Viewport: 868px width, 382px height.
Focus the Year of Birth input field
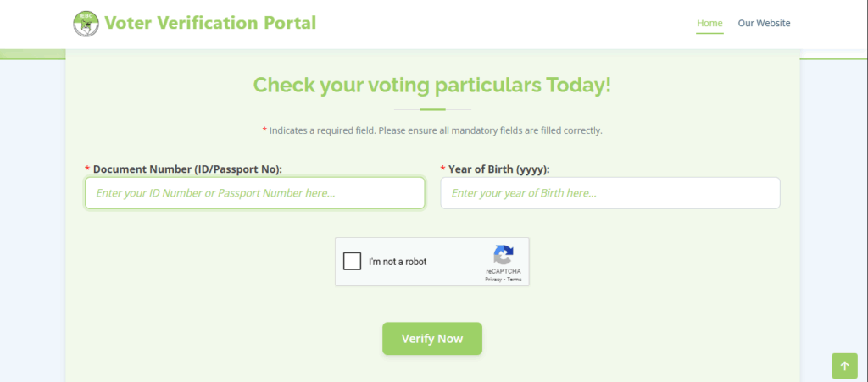point(610,193)
